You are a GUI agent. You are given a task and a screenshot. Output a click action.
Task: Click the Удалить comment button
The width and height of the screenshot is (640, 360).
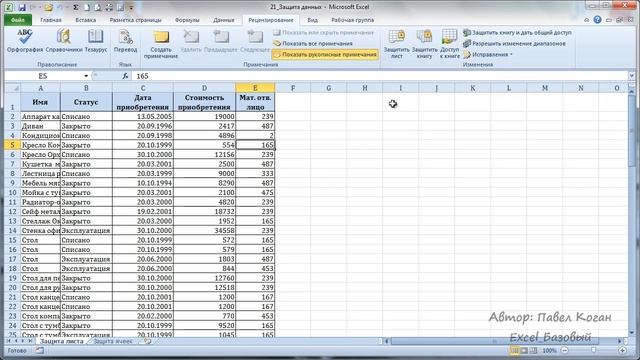191,40
